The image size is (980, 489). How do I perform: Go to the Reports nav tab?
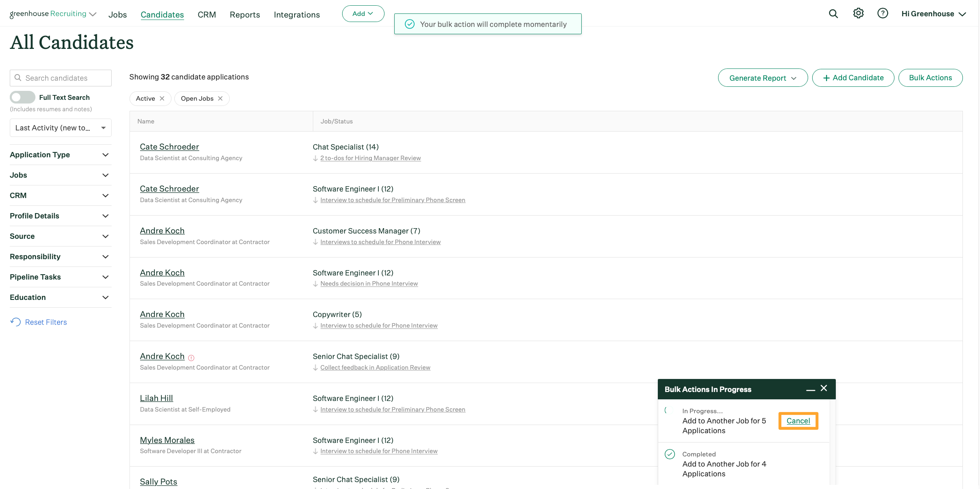245,15
